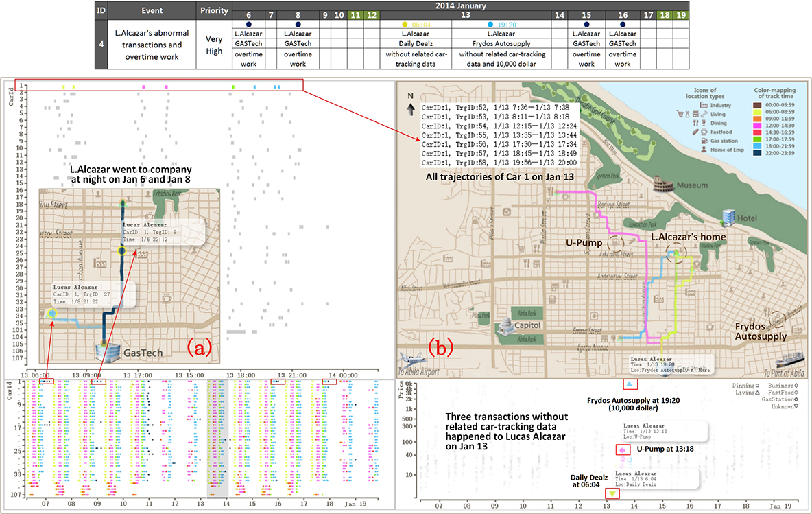This screenshot has height=514, width=812.
Task: Click the green 17:00-17:59 color swatch
Action: (x=757, y=139)
